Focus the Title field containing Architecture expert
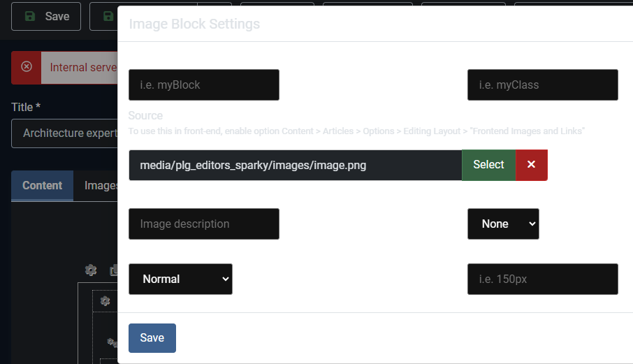This screenshot has height=364, width=633. [x=64, y=133]
